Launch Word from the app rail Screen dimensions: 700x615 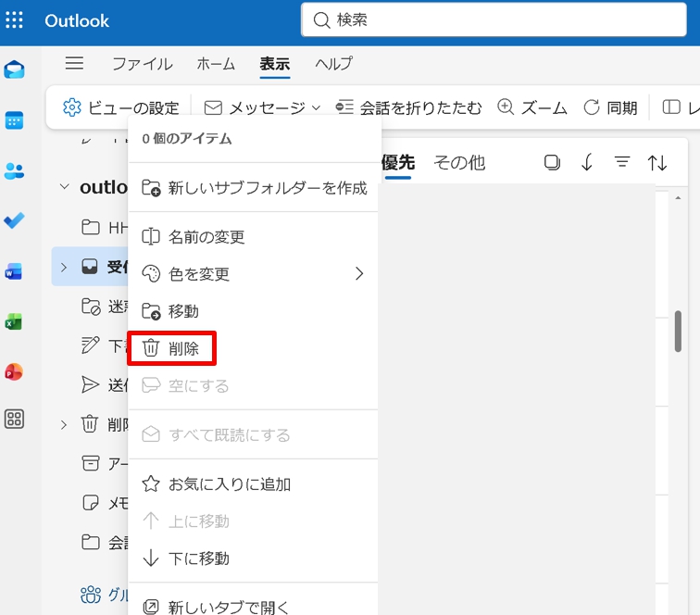coord(15,271)
